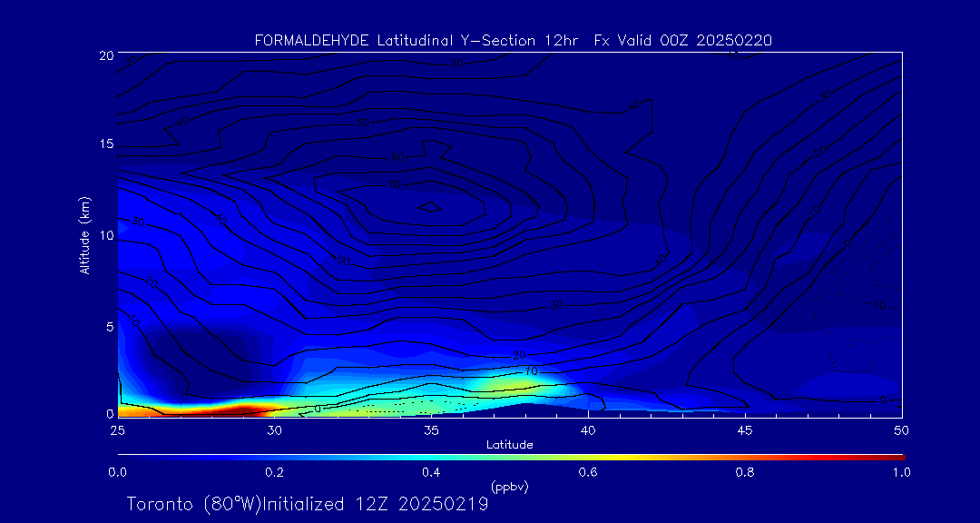Click the color scale label 0.6

pos(588,472)
